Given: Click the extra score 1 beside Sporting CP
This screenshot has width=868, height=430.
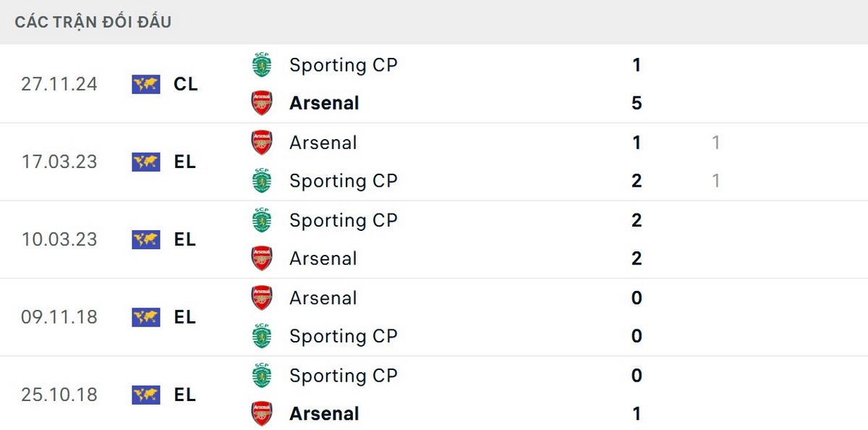Looking at the screenshot, I should click(x=715, y=181).
